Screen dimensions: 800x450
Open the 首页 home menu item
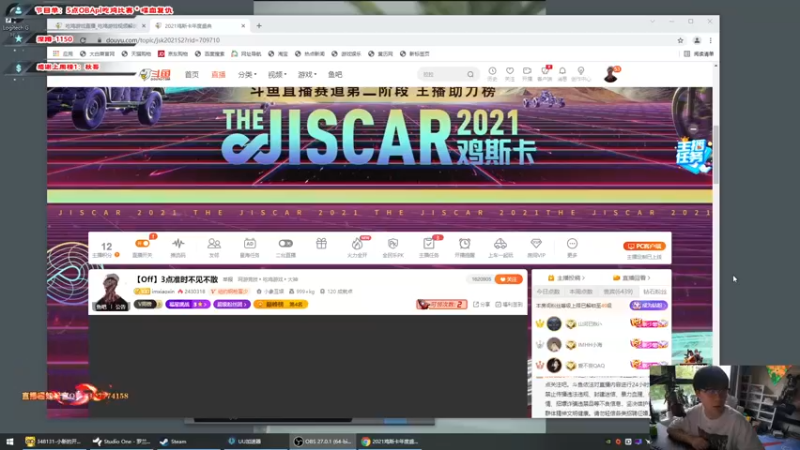tap(192, 74)
